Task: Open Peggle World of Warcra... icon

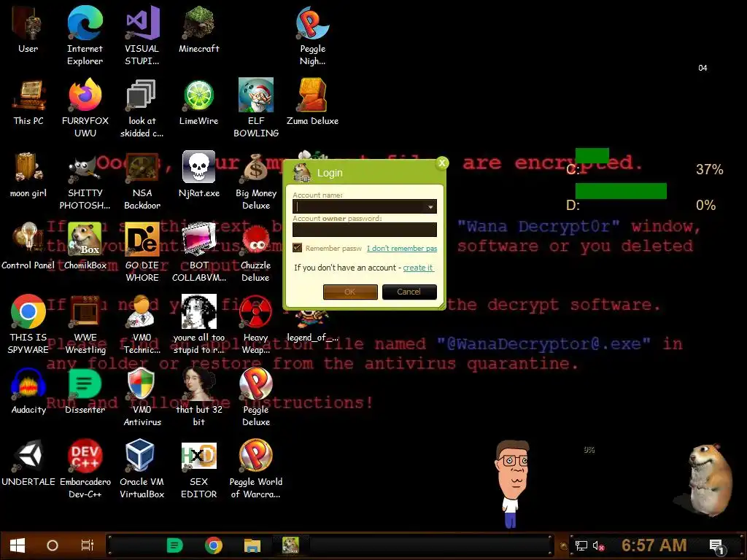Action: click(256, 470)
